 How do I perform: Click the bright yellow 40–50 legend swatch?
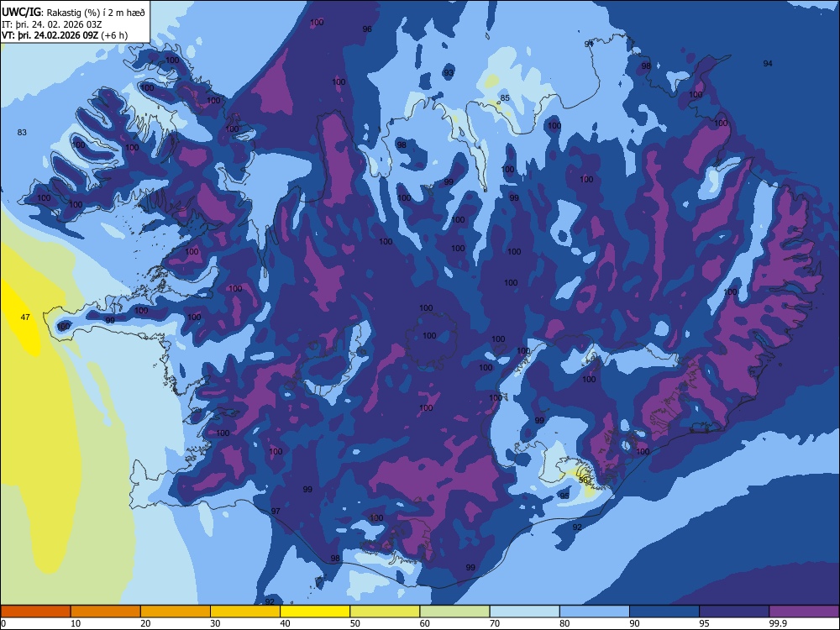click(315, 612)
